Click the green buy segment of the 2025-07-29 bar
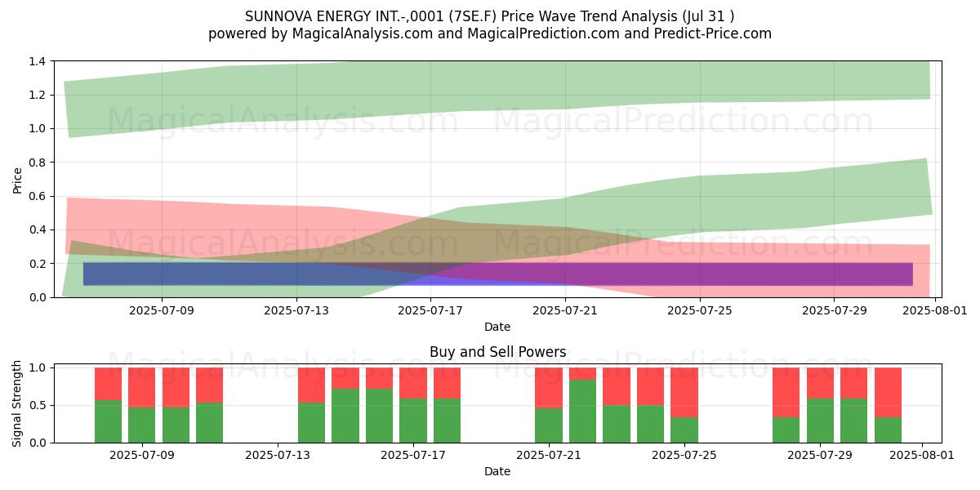This screenshot has height=490, width=980. click(x=820, y=421)
